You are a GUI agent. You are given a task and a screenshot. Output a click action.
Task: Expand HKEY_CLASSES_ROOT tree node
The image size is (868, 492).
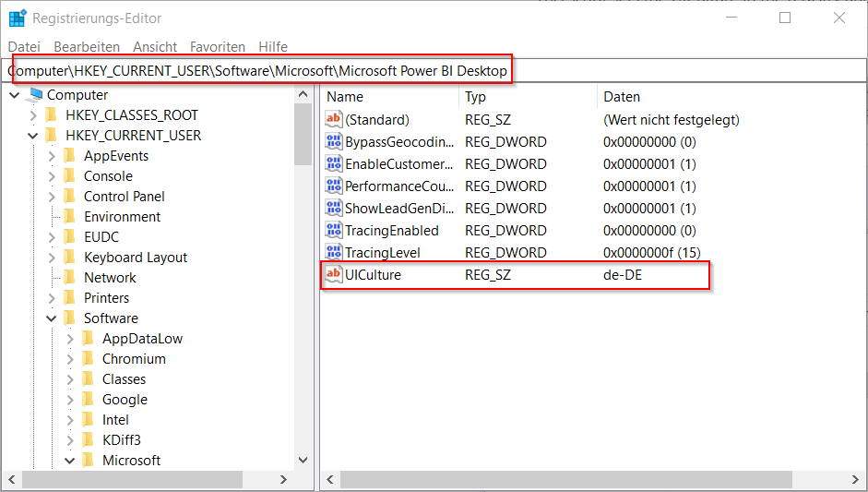click(32, 115)
